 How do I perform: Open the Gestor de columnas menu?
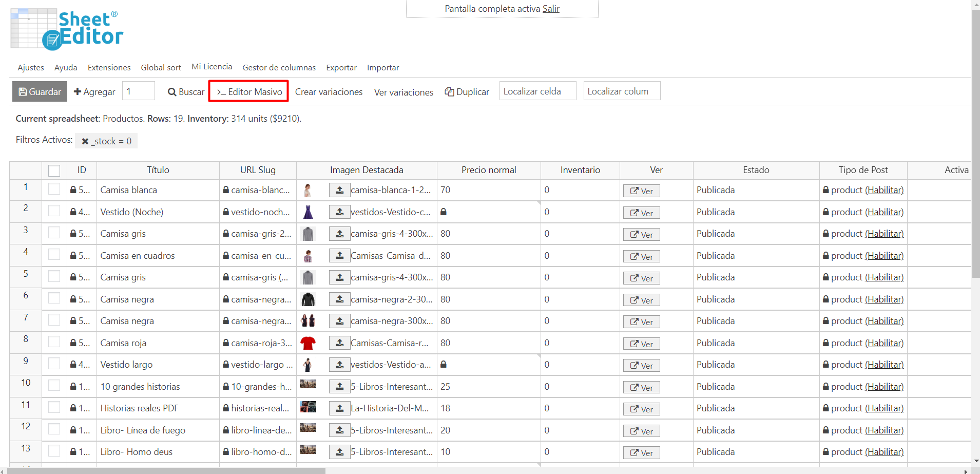279,67
